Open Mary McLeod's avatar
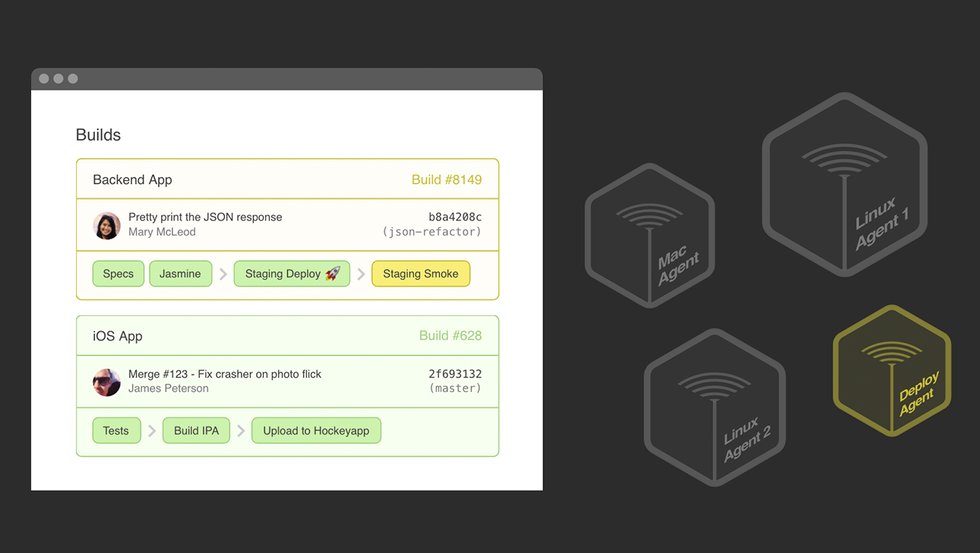This screenshot has width=980, height=553. point(106,226)
